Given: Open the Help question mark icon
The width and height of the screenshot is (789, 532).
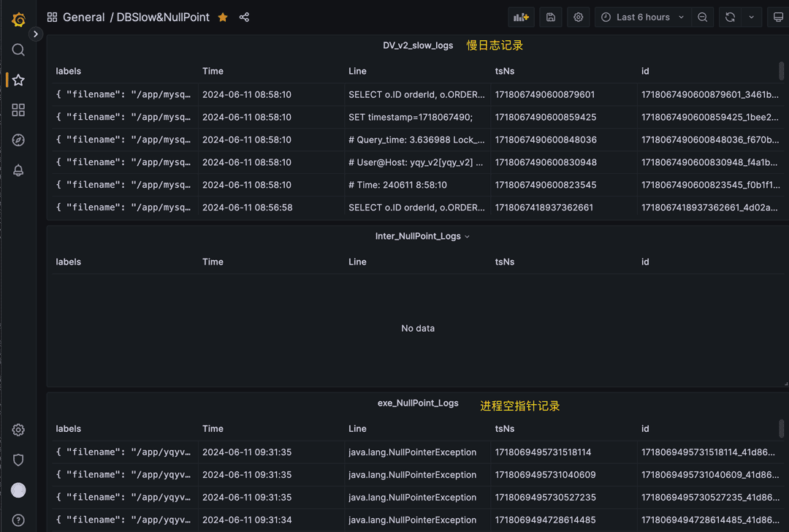Looking at the screenshot, I should [x=18, y=520].
